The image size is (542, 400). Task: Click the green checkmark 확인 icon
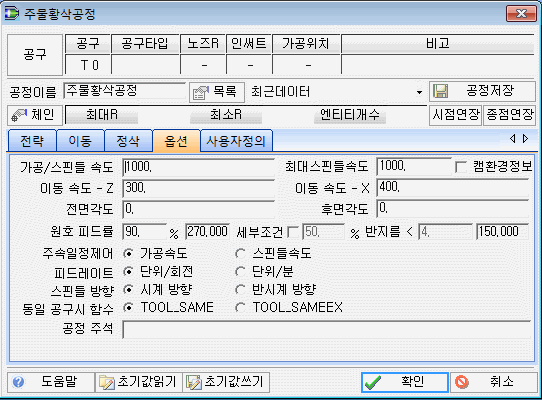(x=373, y=382)
